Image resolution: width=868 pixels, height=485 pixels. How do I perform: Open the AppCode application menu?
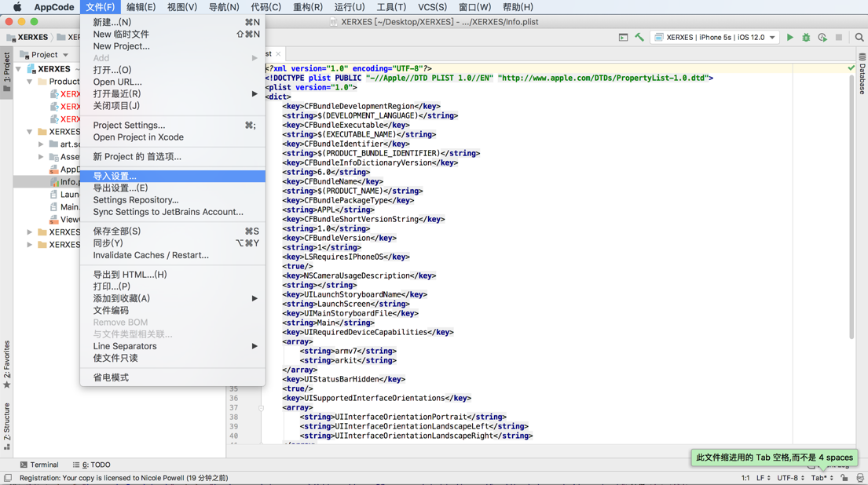(x=53, y=7)
